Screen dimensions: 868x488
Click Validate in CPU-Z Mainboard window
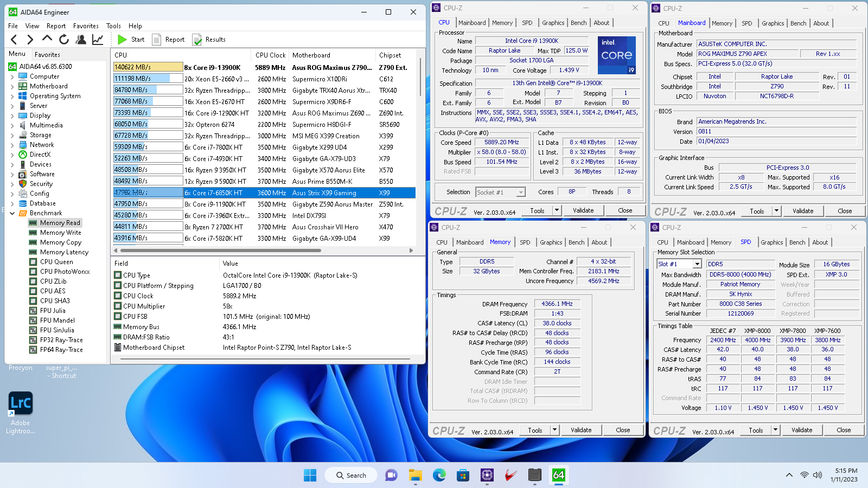click(803, 211)
